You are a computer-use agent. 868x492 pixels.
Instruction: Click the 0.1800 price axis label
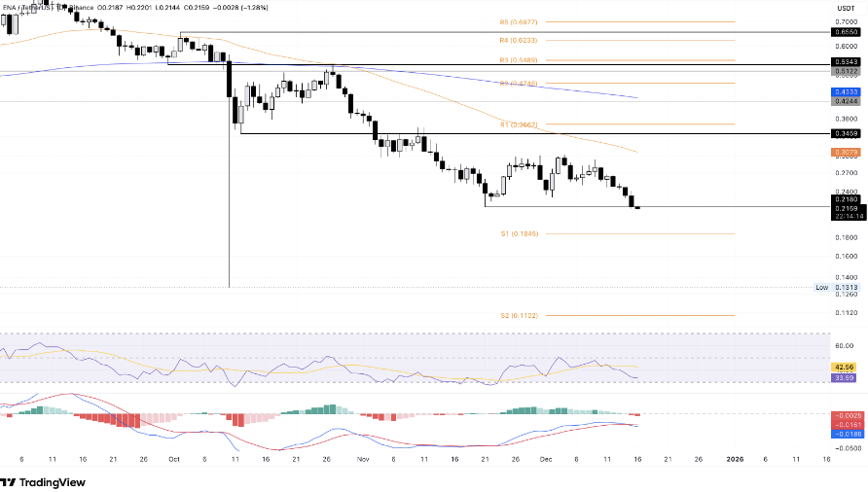(847, 238)
